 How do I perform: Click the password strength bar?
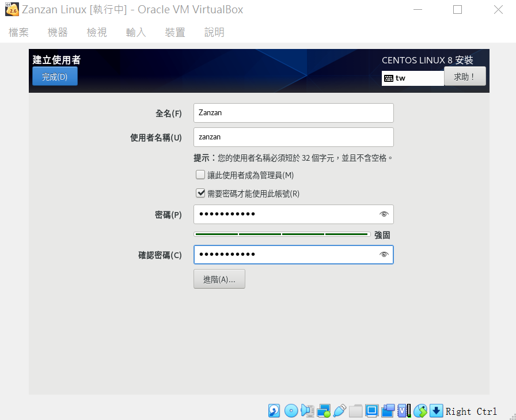coord(282,234)
